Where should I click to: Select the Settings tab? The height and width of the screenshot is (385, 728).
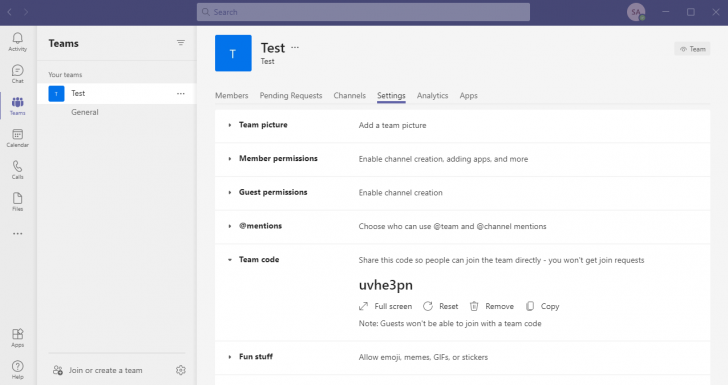[391, 95]
